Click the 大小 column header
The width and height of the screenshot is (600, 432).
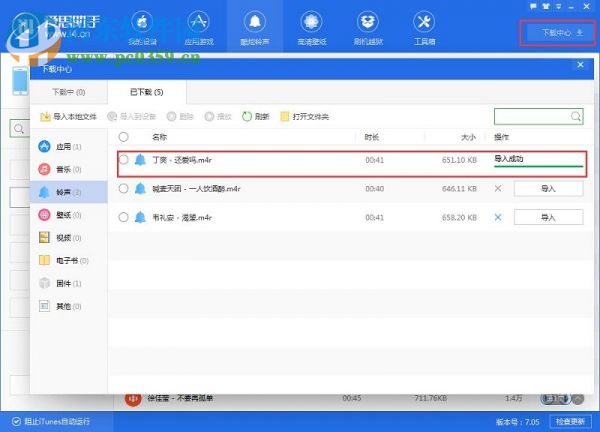pos(468,137)
